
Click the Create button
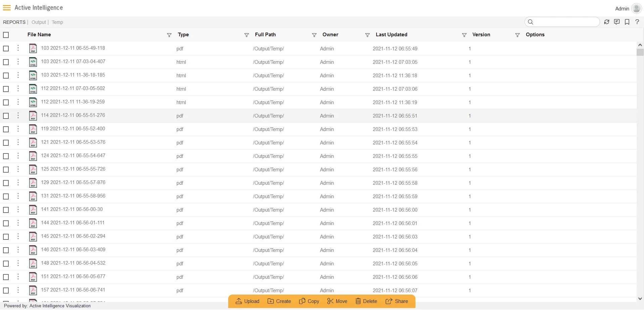tap(279, 301)
